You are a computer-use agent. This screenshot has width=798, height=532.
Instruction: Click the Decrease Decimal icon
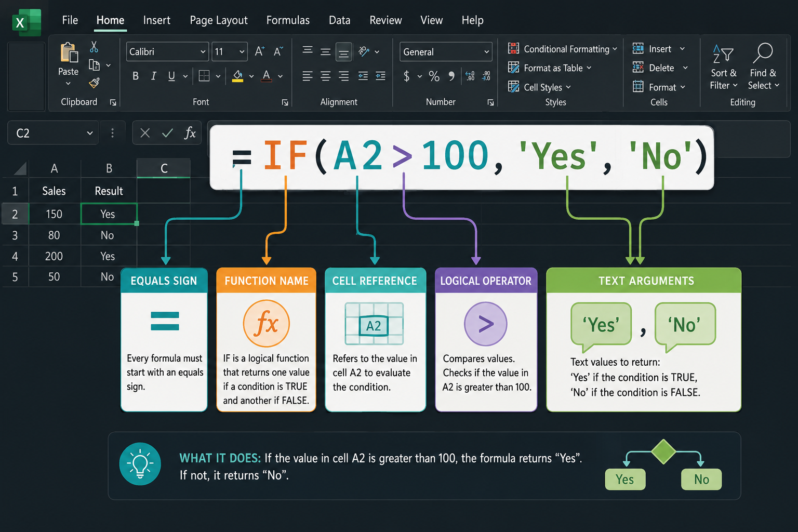point(486,76)
